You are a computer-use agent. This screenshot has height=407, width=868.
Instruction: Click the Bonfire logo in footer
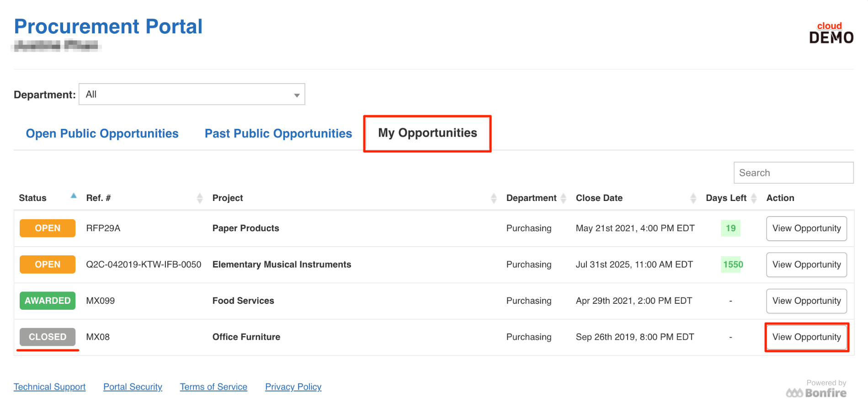coord(816,393)
